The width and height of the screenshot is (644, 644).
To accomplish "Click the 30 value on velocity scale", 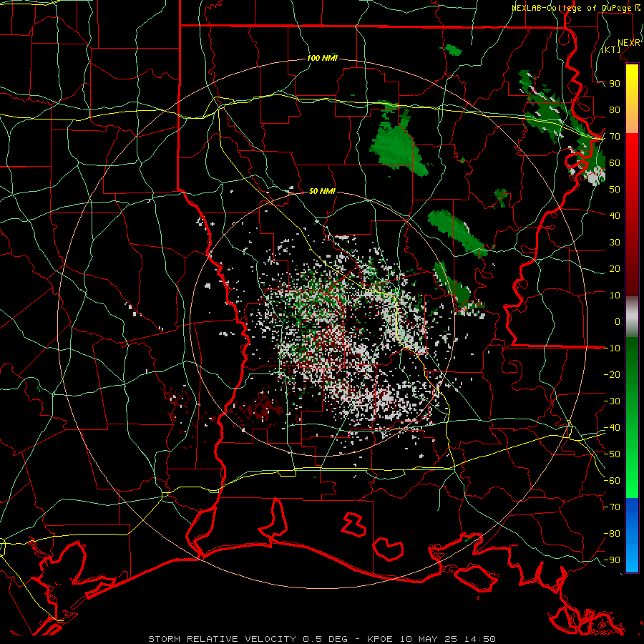I will click(x=615, y=243).
